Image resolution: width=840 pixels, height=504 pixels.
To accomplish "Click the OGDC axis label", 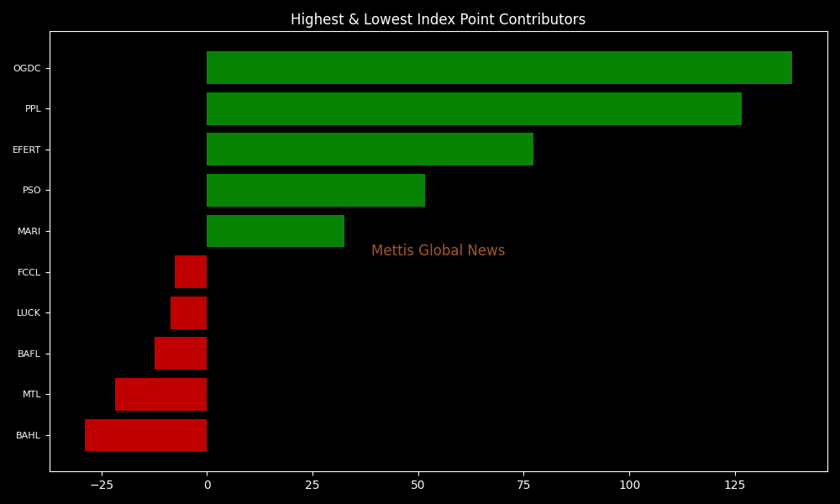I will [x=27, y=68].
